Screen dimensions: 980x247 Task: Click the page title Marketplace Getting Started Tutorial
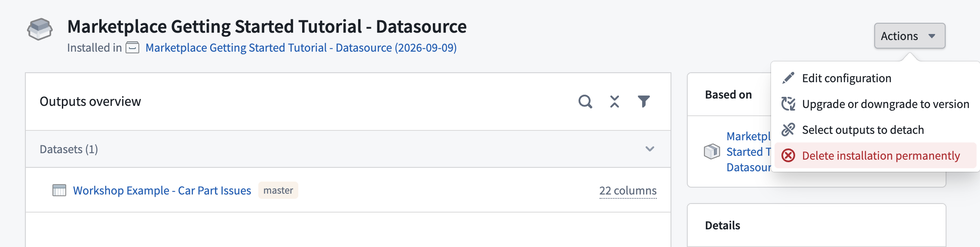pos(267,26)
